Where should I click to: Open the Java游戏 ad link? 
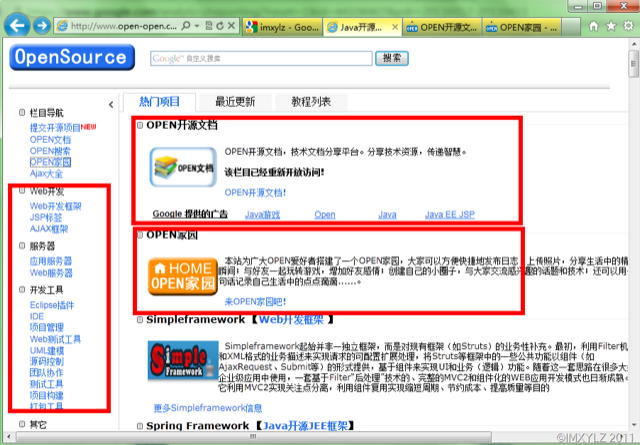click(262, 214)
